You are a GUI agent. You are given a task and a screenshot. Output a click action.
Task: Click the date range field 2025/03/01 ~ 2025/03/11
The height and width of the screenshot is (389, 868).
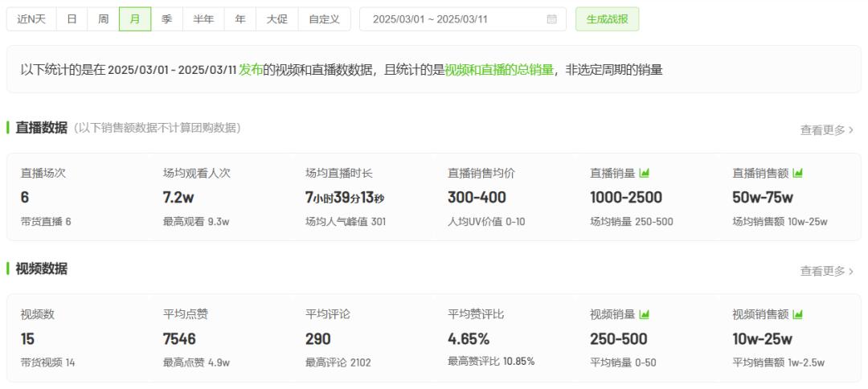(x=452, y=19)
